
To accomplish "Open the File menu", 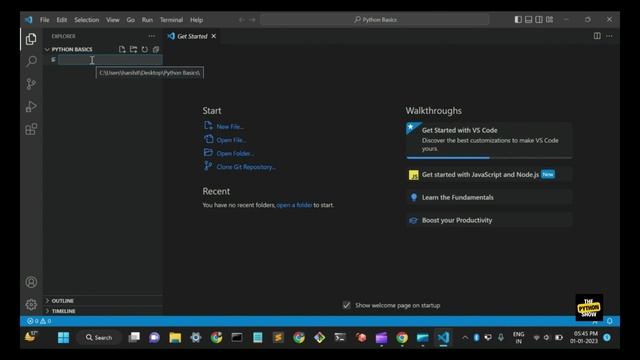I will point(44,20).
